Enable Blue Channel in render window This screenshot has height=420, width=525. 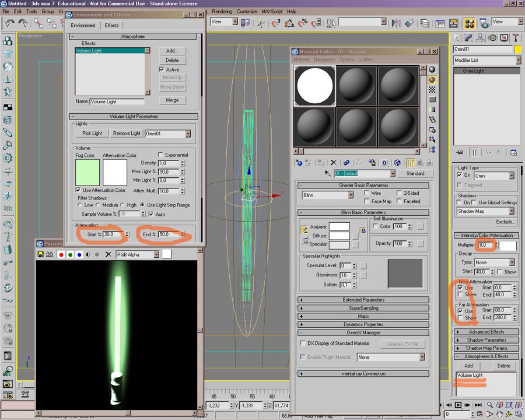click(x=79, y=254)
